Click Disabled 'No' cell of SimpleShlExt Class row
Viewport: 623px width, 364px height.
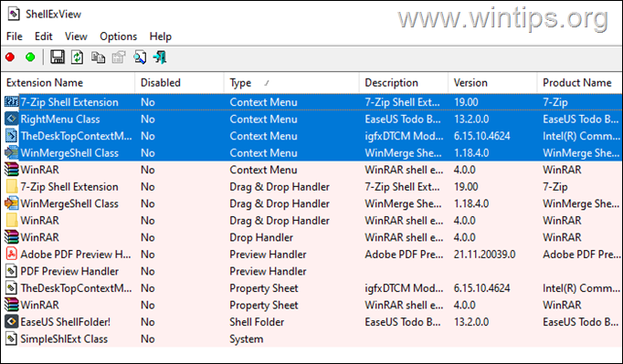coord(148,339)
